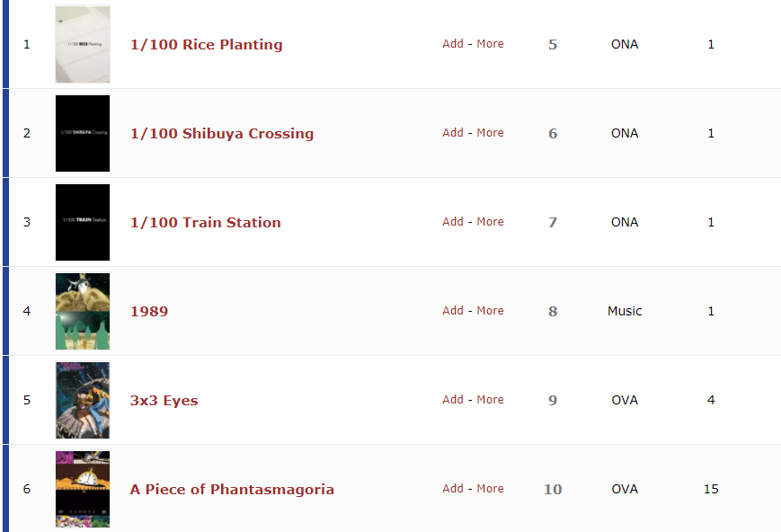Expand More for A Piece of Phantasmagoria
This screenshot has height=532, width=781.
coord(490,489)
